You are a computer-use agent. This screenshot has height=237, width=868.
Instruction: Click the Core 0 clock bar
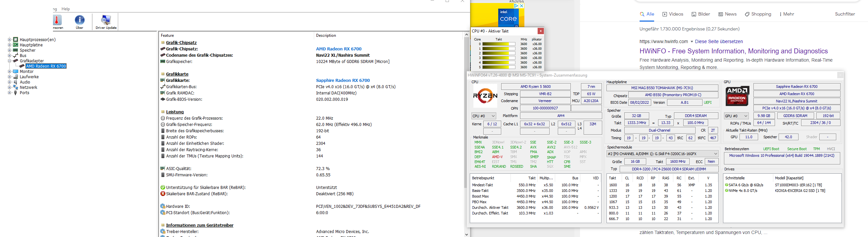(499, 44)
